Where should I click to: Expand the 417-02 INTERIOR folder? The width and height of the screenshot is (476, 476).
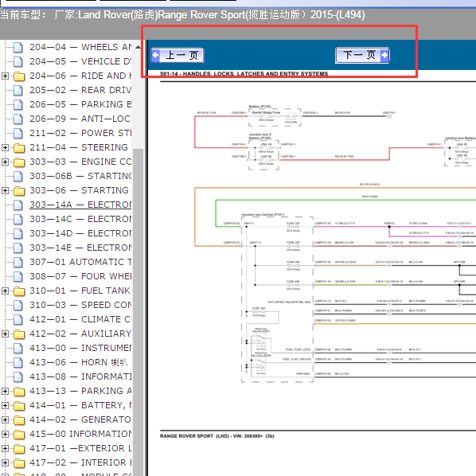click(5, 462)
